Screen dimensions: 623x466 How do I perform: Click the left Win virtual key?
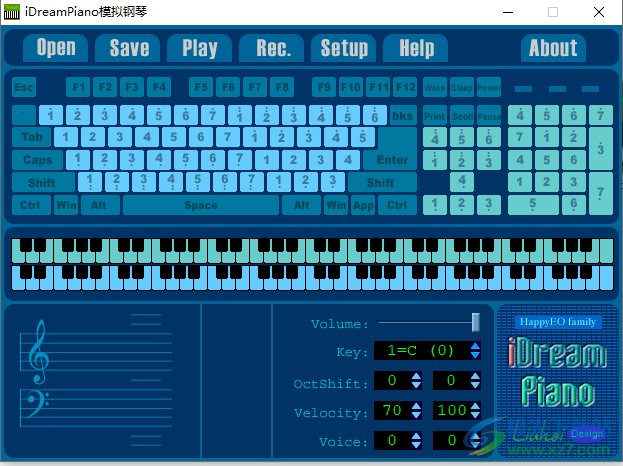[x=66, y=205]
